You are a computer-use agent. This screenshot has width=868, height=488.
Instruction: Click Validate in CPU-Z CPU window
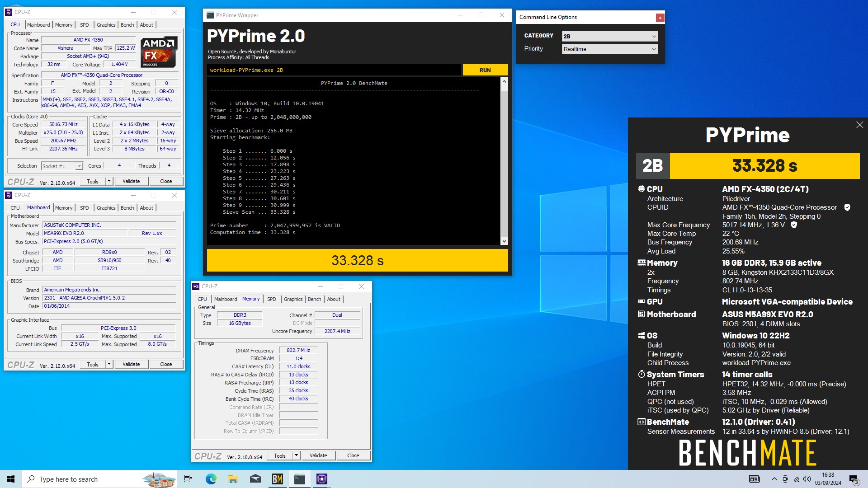[131, 181]
